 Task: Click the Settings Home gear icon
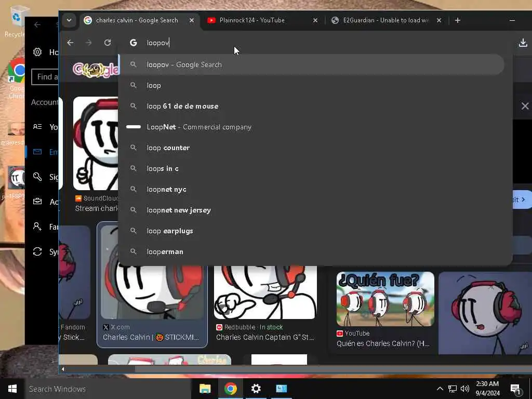click(x=37, y=52)
